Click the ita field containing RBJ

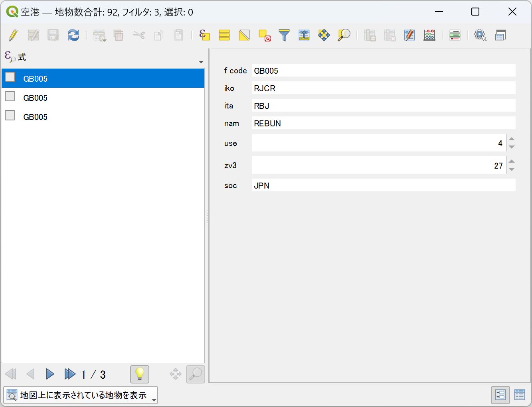[x=384, y=106]
